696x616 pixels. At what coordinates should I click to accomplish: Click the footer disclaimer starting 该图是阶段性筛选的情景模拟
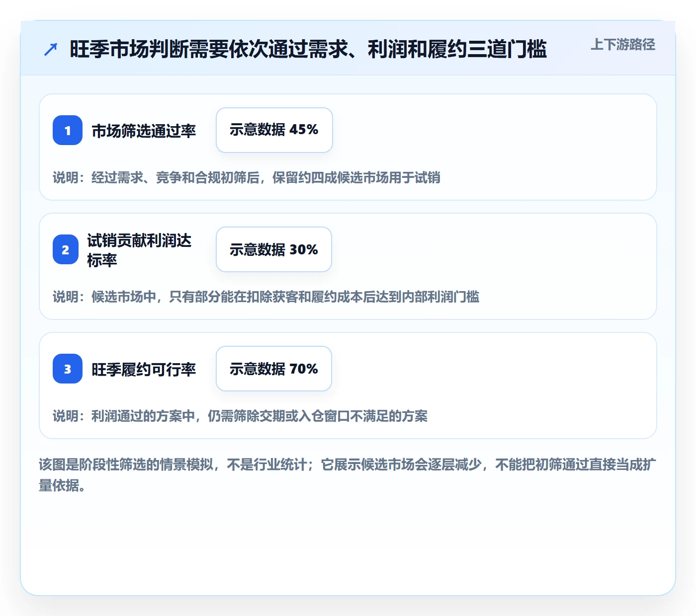(348, 475)
